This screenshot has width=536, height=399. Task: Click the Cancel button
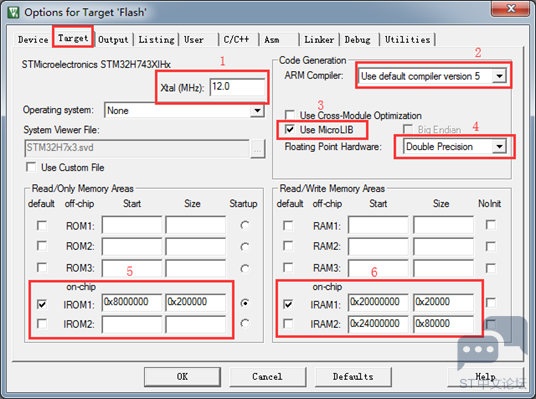tap(267, 376)
